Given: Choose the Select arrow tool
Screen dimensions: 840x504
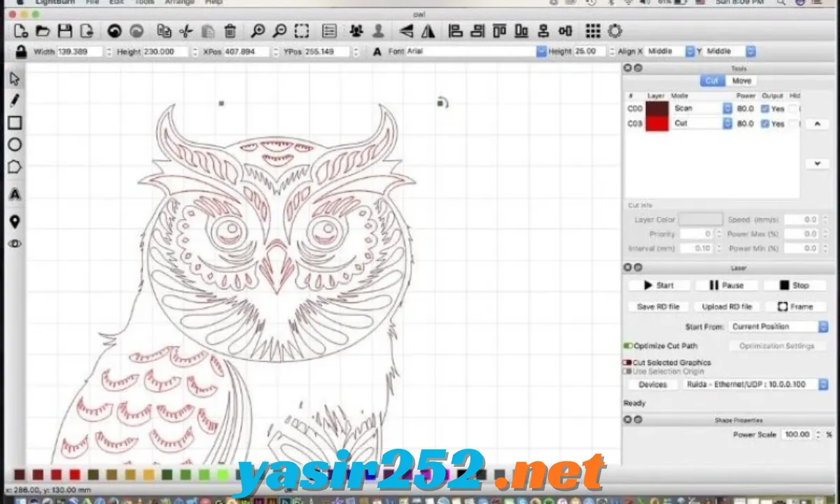Looking at the screenshot, I should coord(15,78).
